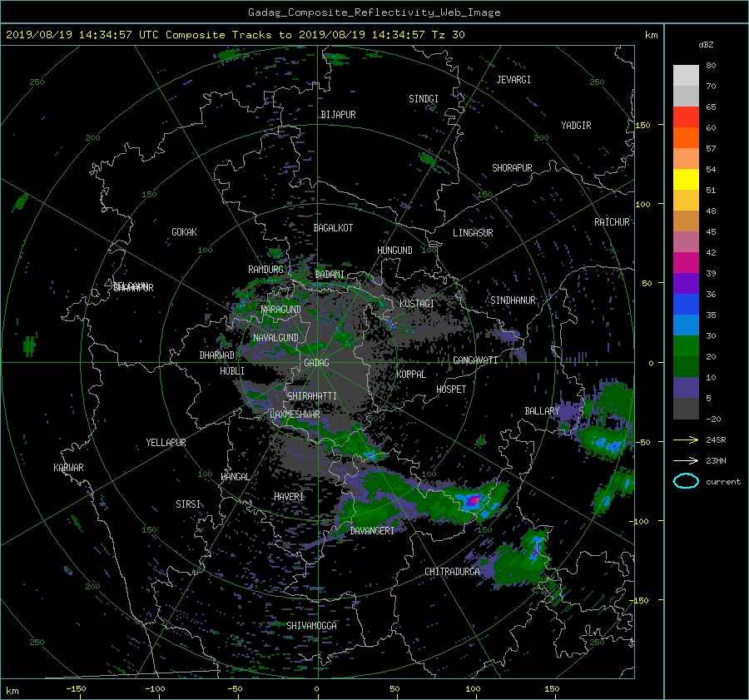
Task: Click the LINGASUR city label
Action: point(473,233)
